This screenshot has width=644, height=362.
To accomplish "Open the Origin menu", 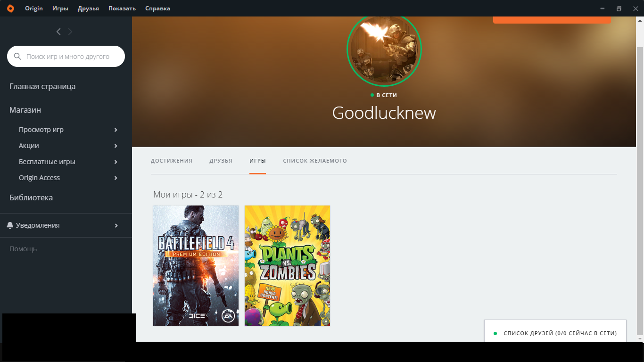I will [x=34, y=8].
